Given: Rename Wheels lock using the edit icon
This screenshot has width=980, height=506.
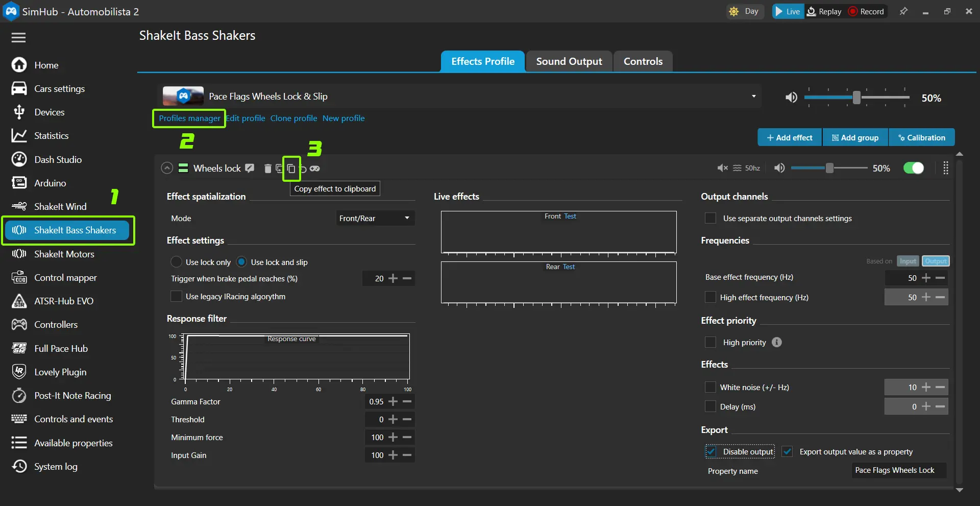Looking at the screenshot, I should (250, 168).
